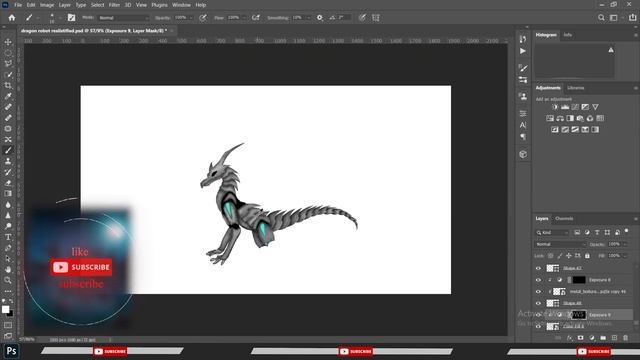Select the Clone Stamp tool
This screenshot has height=360, width=640.
8,161
